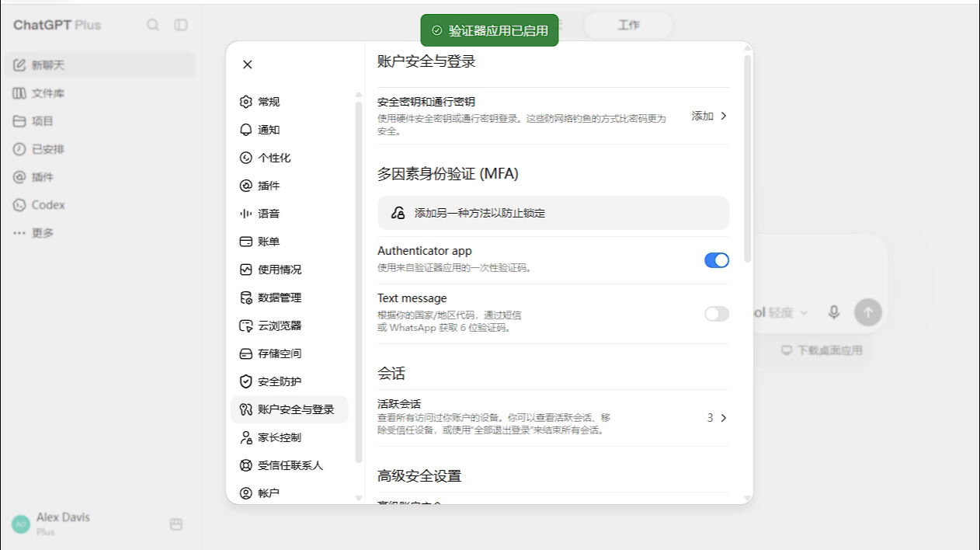Click the 验证器应用已启用 notification toast
The image size is (980, 550).
click(x=489, y=30)
